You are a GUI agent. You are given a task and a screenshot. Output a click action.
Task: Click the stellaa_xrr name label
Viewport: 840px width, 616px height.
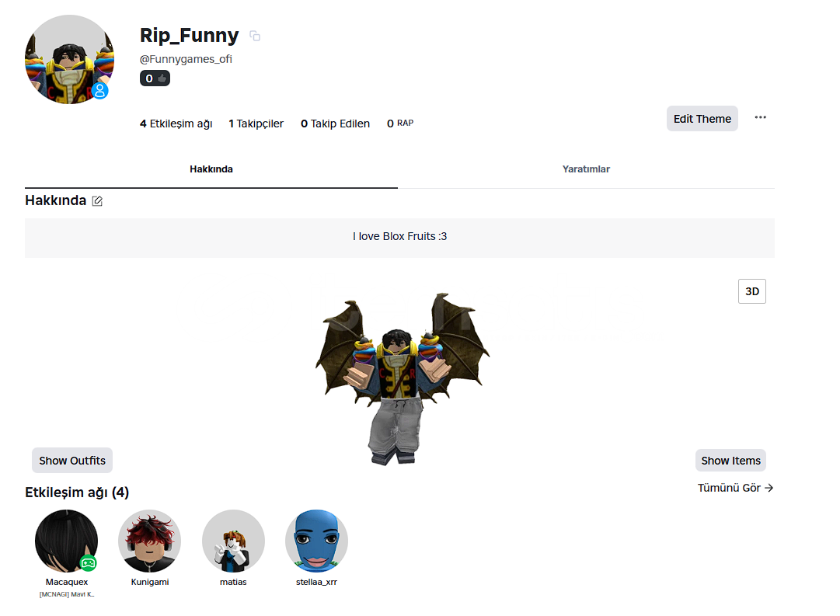[316, 582]
